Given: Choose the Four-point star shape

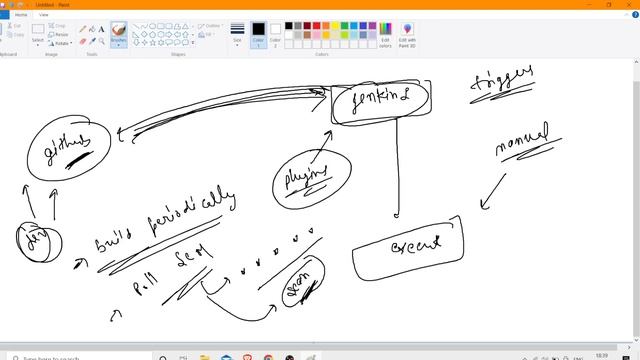Looking at the screenshot, I should coord(144,42).
